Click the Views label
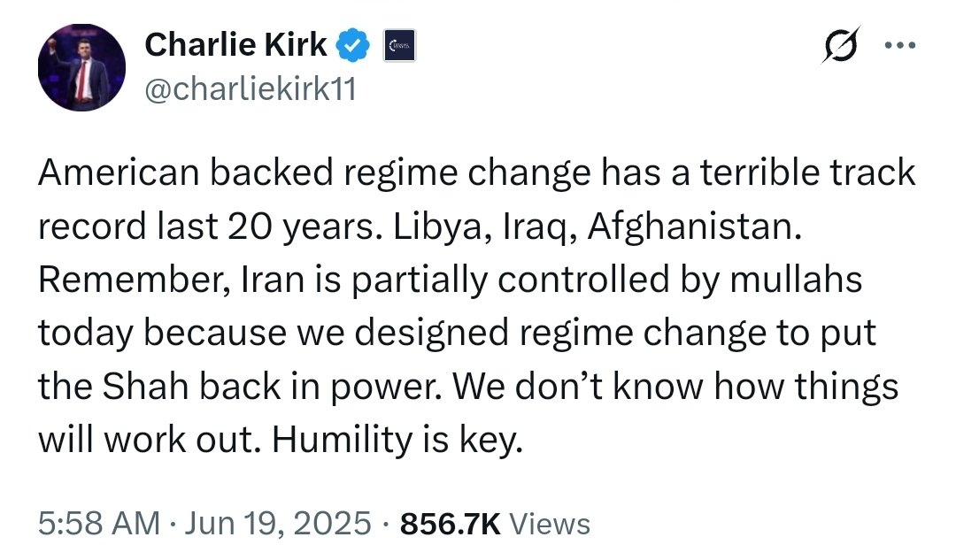Viewport: 956px width, 560px height. 551,524
